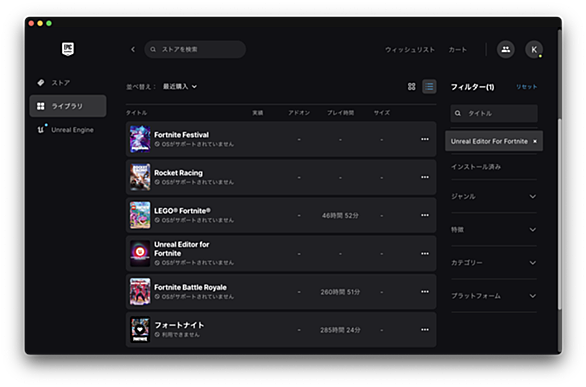Click the LEGO Fortnite title
This screenshot has height=387, width=586.
(182, 211)
